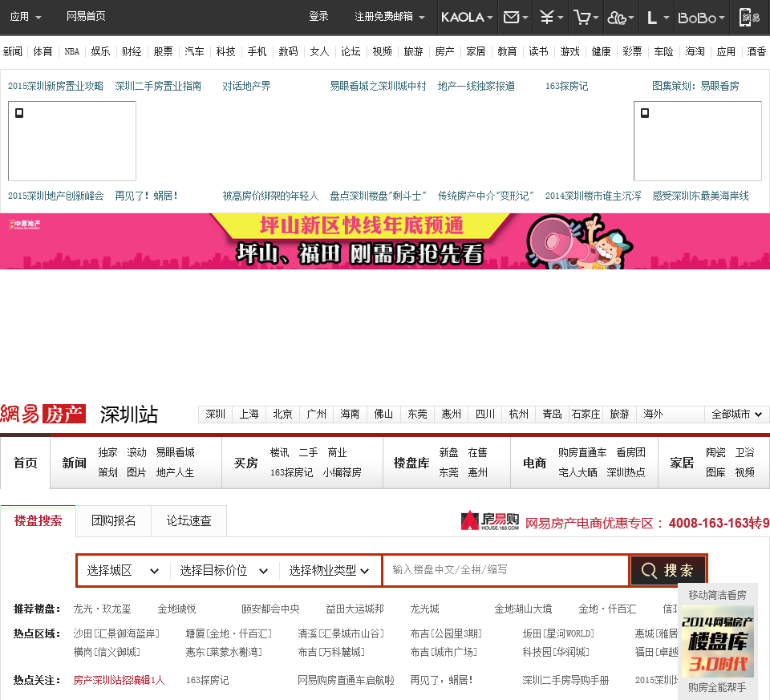The width and height of the screenshot is (770, 700).
Task: Open NBA channel in top channel list
Action: coord(71,51)
